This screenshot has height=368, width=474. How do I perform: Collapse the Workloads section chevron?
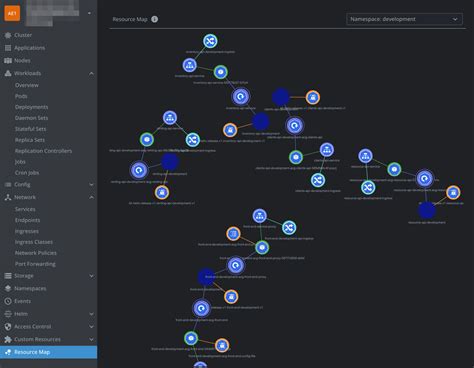(91, 73)
